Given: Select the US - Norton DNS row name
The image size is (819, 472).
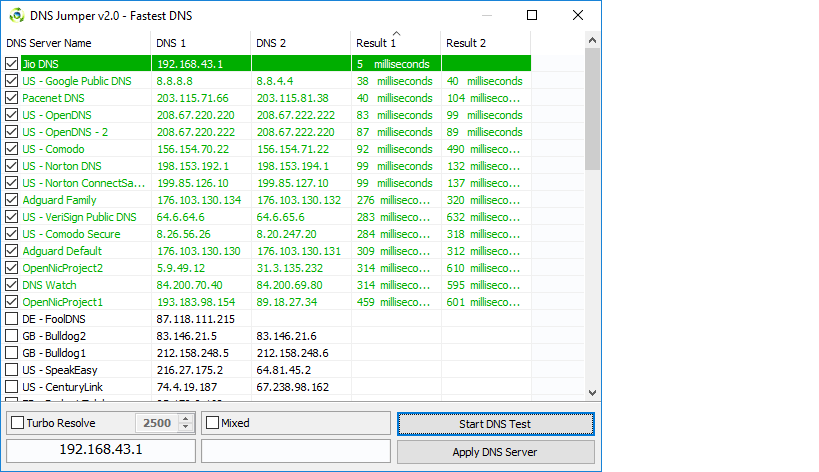Looking at the screenshot, I should click(62, 166).
